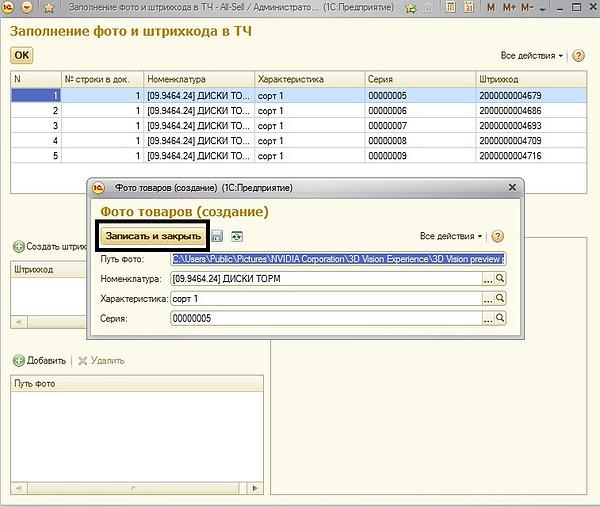Click the save (diskette) icon in the dialog
600x507 pixels.
click(x=217, y=236)
